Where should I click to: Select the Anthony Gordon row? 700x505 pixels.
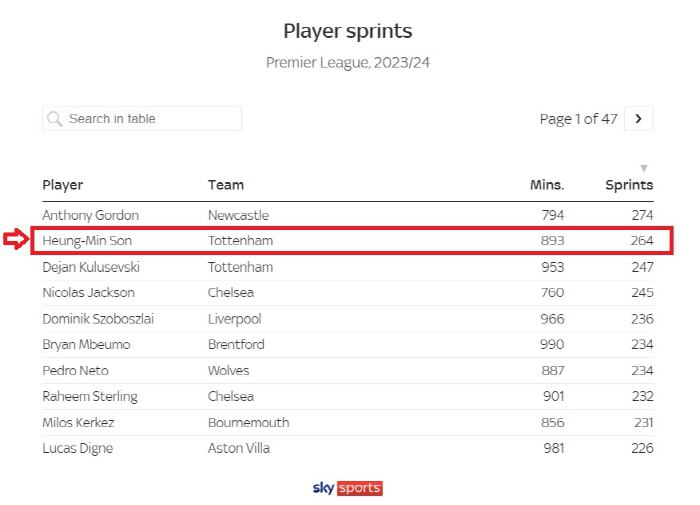pyautogui.click(x=348, y=215)
